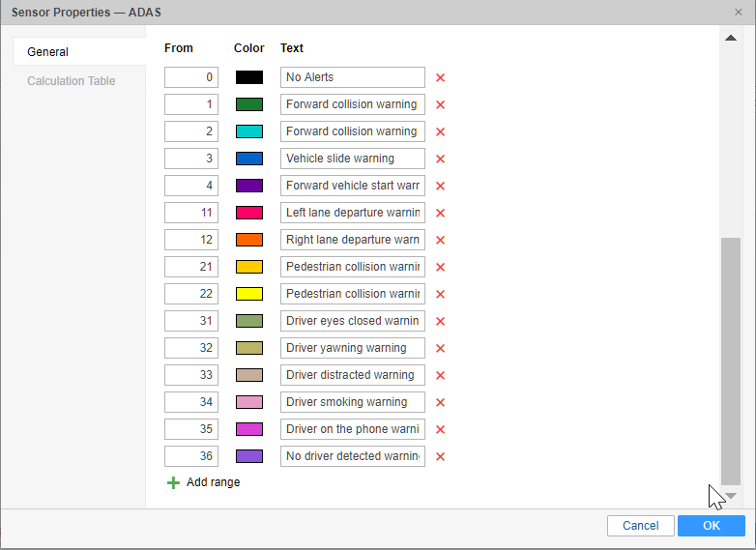The width and height of the screenshot is (756, 550).
Task: Delete the No Alerts range row
Action: coord(440,77)
